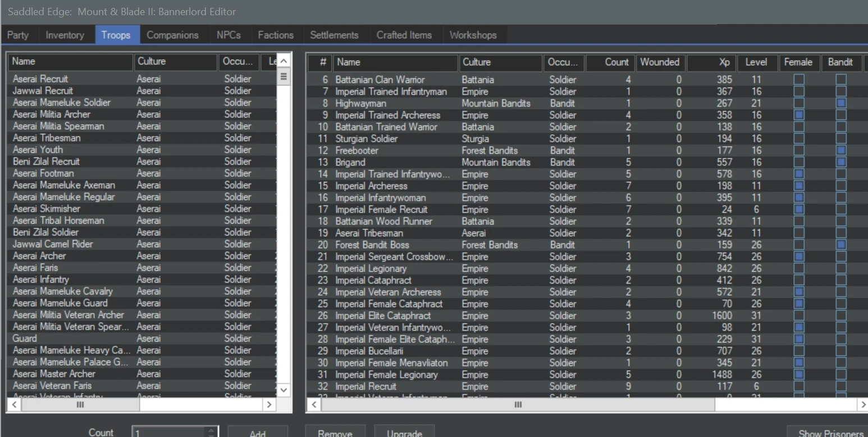Switch to the Factions tab

pyautogui.click(x=276, y=35)
